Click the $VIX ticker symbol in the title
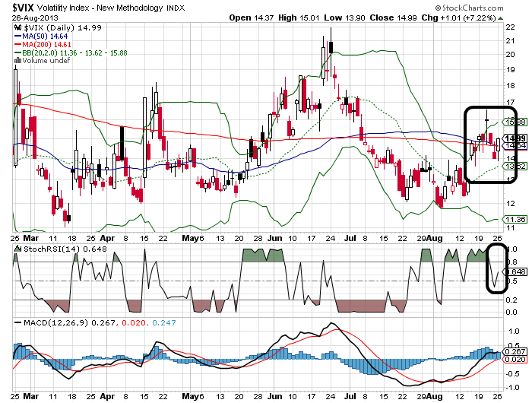 [x=24, y=8]
